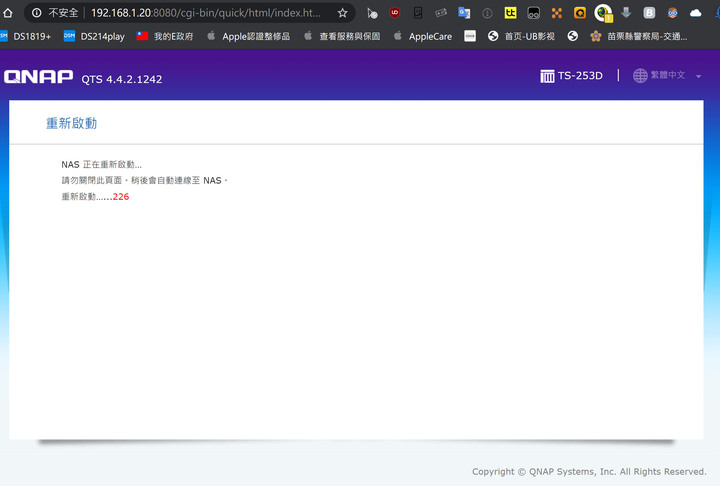
Task: Open the orange Q extension icon
Action: pyautogui.click(x=579, y=13)
